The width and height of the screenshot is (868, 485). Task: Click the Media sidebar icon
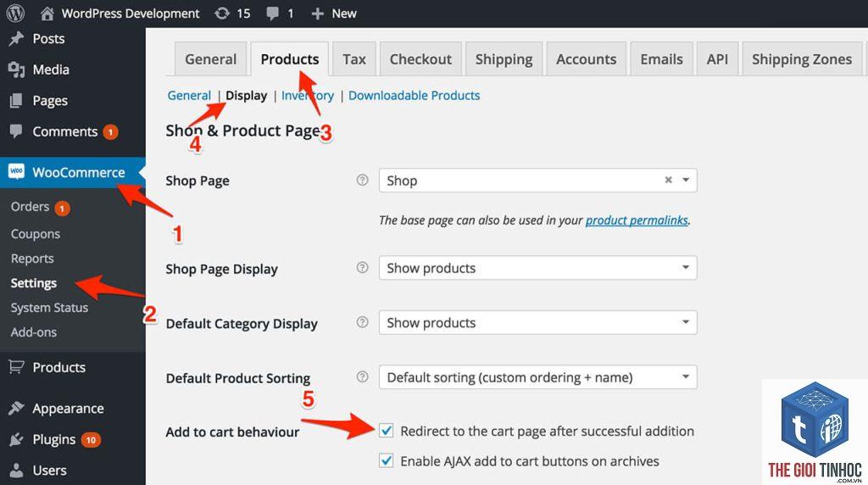[x=17, y=70]
